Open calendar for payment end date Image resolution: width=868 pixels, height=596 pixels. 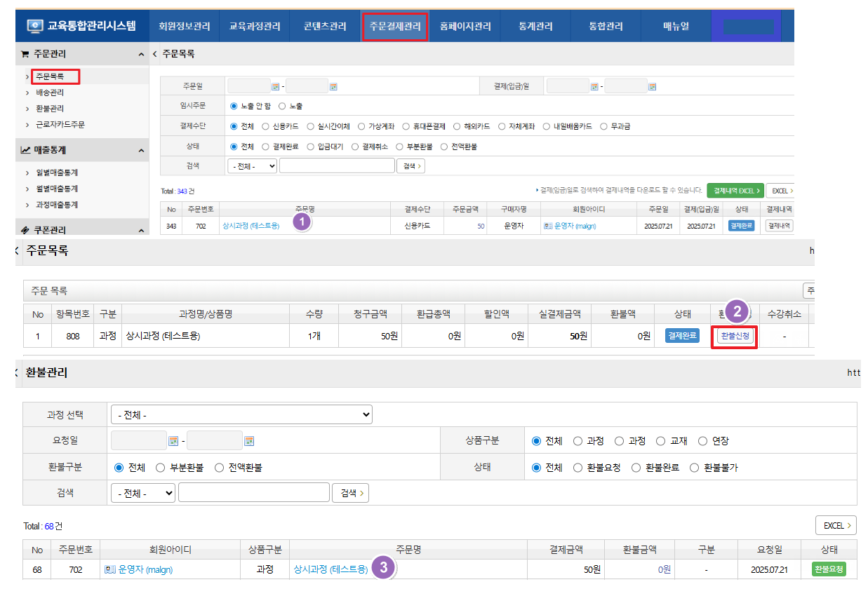point(653,87)
